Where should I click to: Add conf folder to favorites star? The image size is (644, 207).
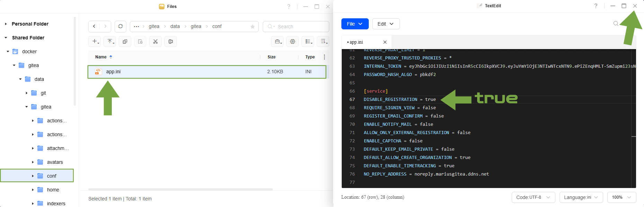pyautogui.click(x=252, y=27)
